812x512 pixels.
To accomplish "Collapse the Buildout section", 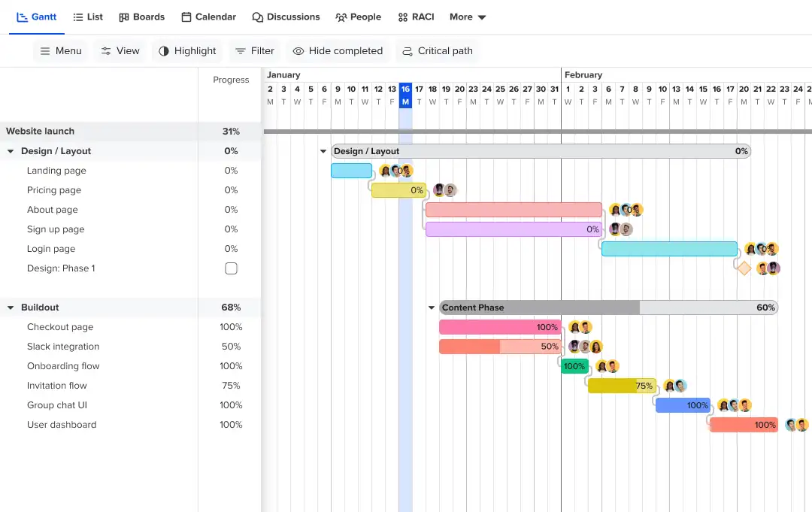I will [10, 307].
